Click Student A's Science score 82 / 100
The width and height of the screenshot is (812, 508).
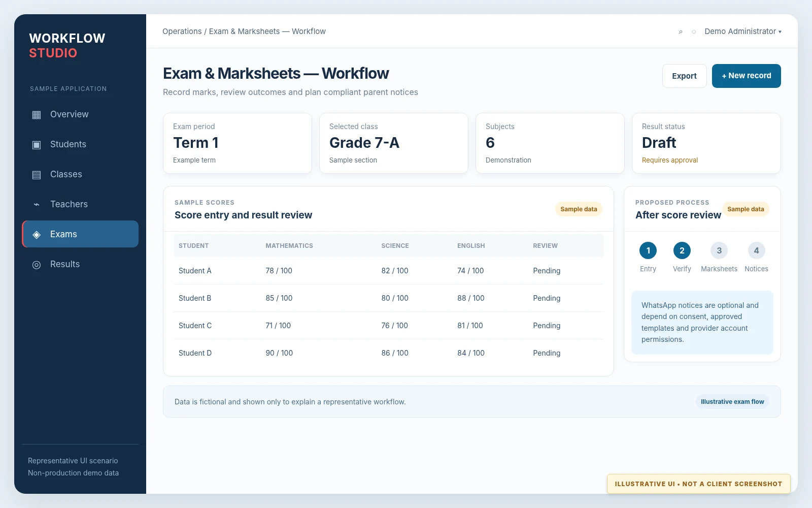(395, 271)
